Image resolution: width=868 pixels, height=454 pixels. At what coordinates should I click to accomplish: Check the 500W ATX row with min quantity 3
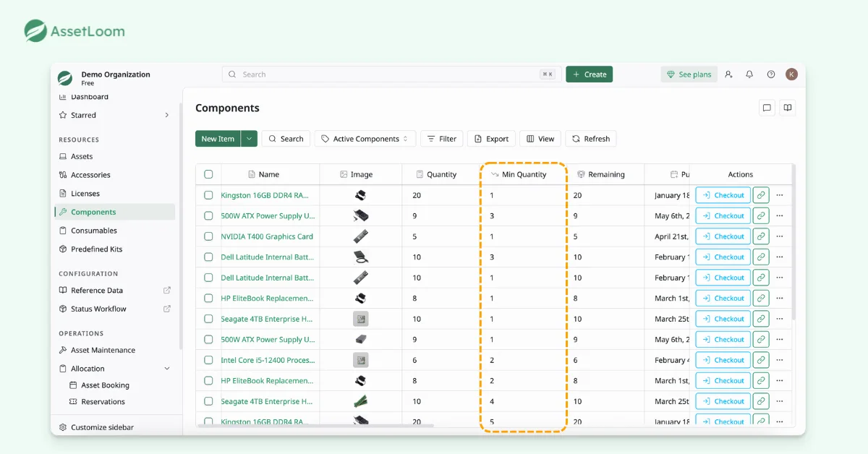click(208, 215)
